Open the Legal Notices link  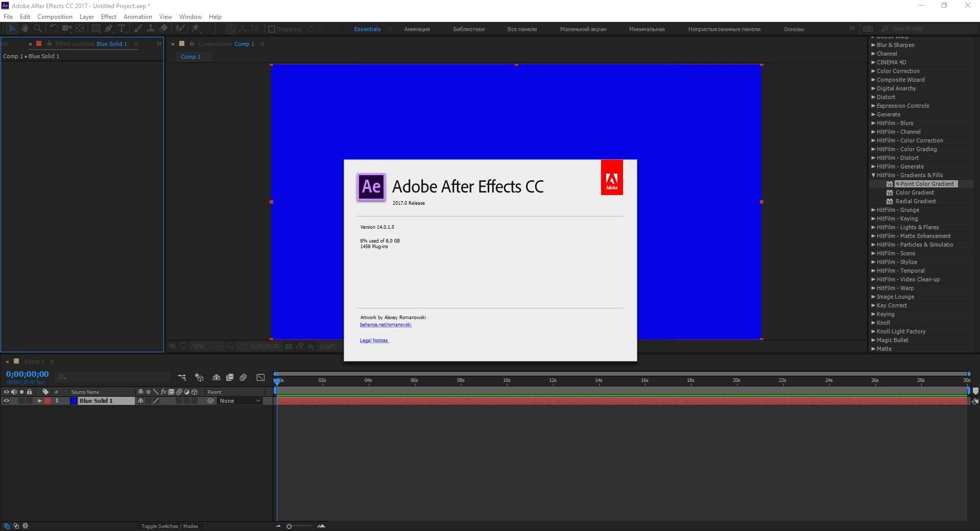pyautogui.click(x=374, y=341)
